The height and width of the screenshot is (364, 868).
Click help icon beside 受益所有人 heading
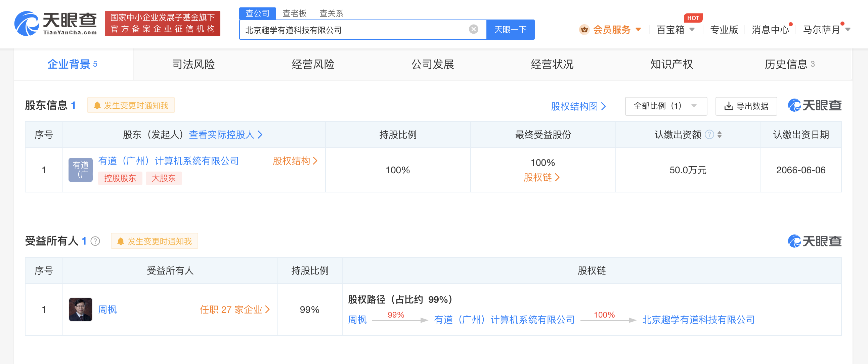(x=95, y=241)
